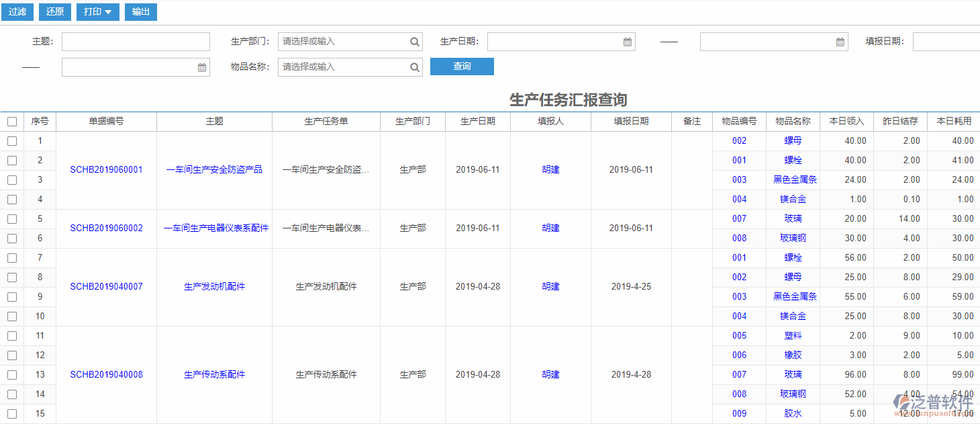Check the select-all checkbox in table header

(11, 121)
